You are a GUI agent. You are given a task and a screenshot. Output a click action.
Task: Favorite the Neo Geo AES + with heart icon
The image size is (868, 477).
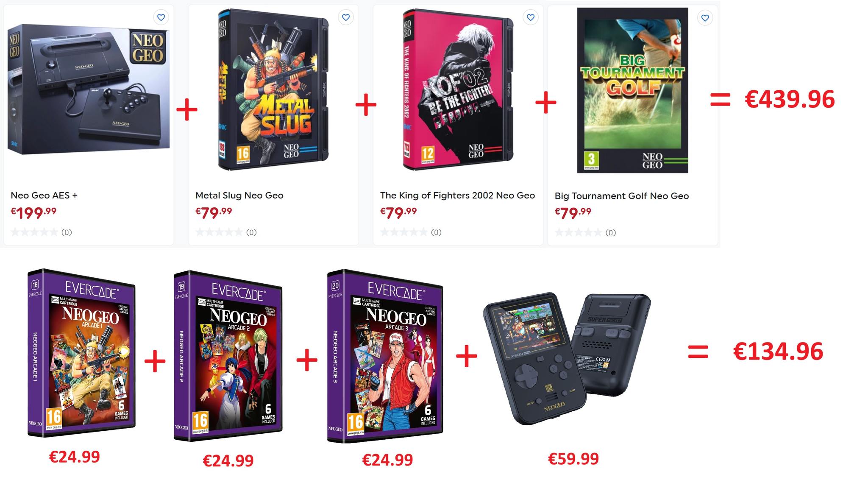point(161,17)
